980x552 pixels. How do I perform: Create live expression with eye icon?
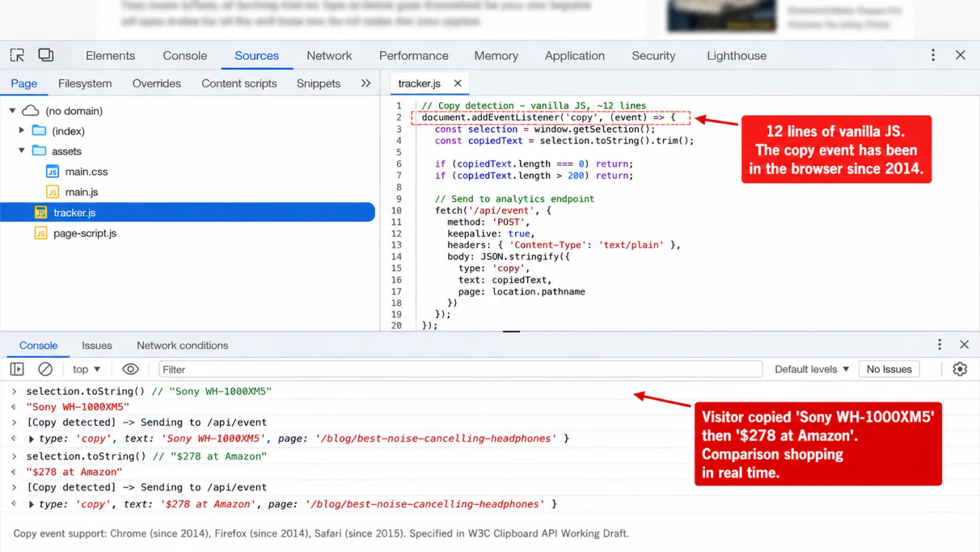(x=130, y=369)
